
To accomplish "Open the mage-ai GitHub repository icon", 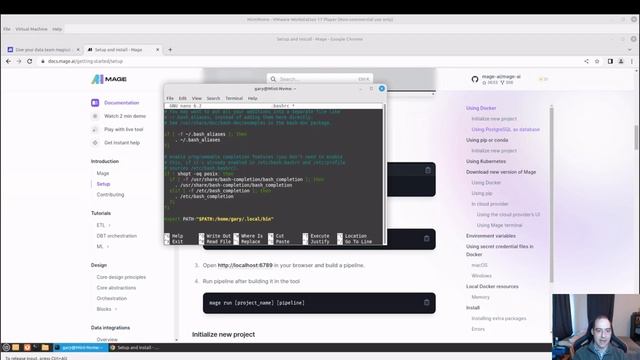I will tap(475, 79).
